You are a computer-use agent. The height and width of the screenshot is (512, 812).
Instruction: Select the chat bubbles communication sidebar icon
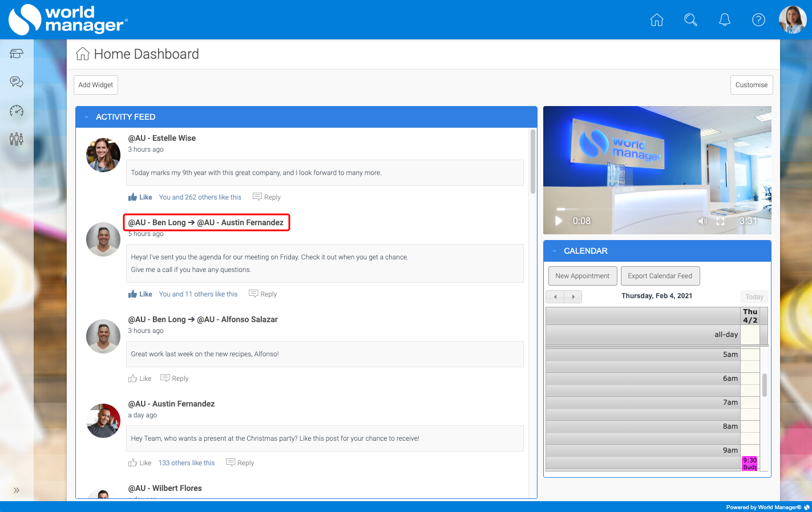point(16,82)
